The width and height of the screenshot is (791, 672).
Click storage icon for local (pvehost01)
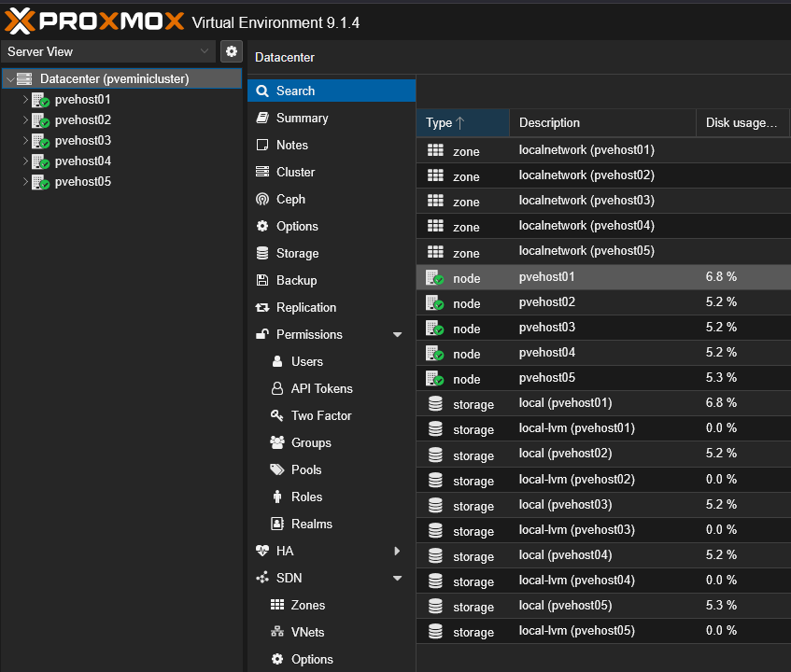435,403
